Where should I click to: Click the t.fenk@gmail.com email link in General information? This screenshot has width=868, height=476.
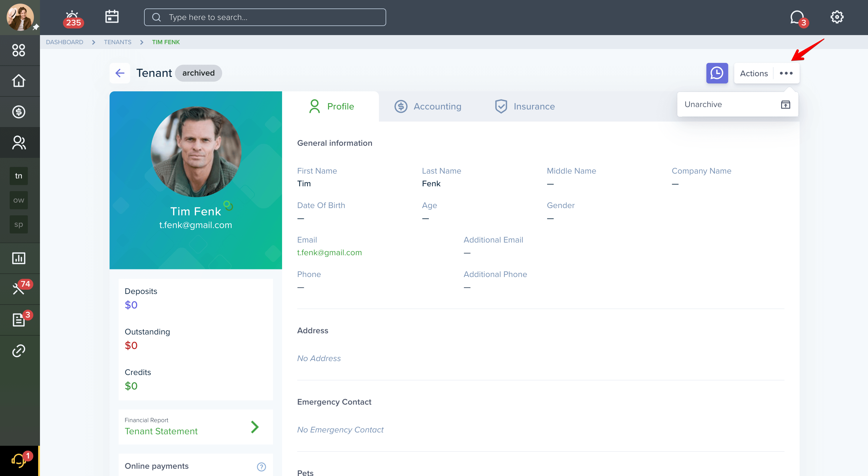click(x=329, y=253)
